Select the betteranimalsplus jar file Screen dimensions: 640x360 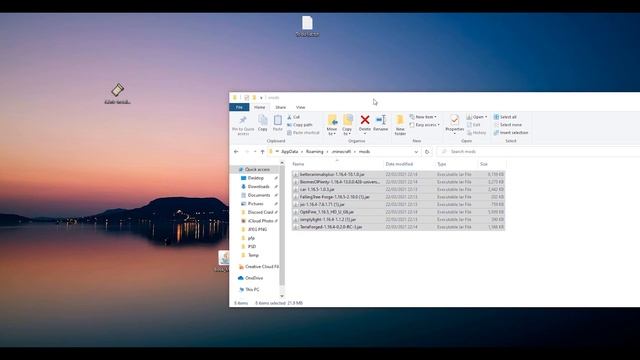(x=398, y=174)
